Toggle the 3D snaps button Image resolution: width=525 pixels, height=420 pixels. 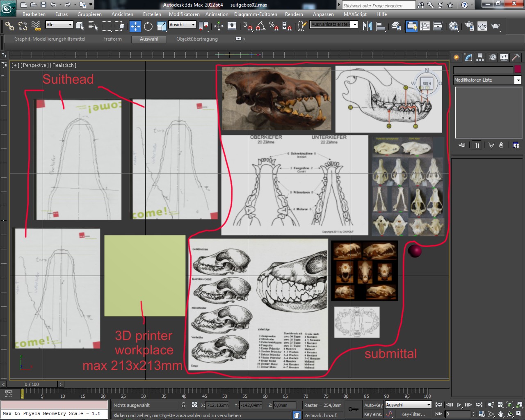point(247,26)
